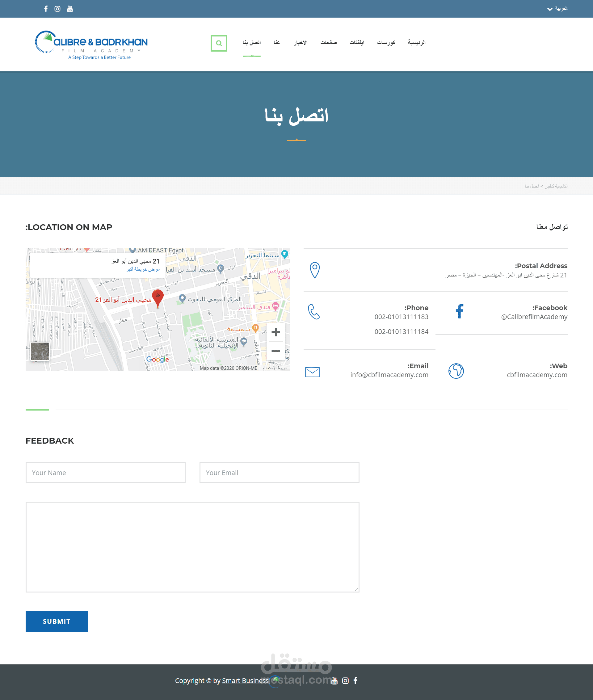Viewport: 593px width, 700px height.
Task: Expand the العربية language dropdown
Action: pos(557,9)
